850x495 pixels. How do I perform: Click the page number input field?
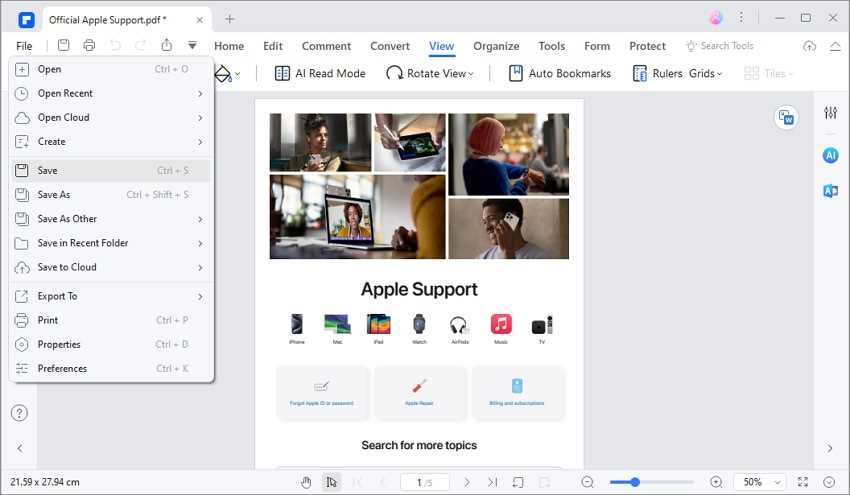click(424, 481)
